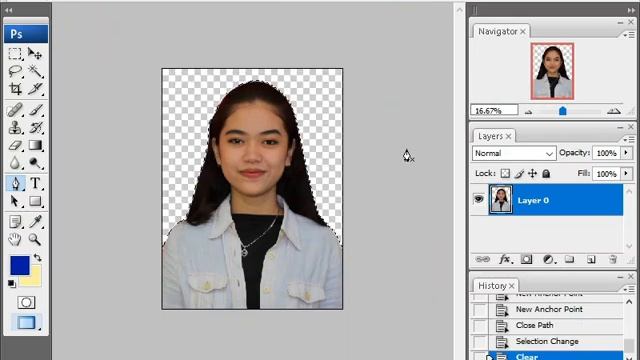Viewport: 640px width, 360px height.
Task: Select Layer 0 thumbnail
Action: (500, 200)
